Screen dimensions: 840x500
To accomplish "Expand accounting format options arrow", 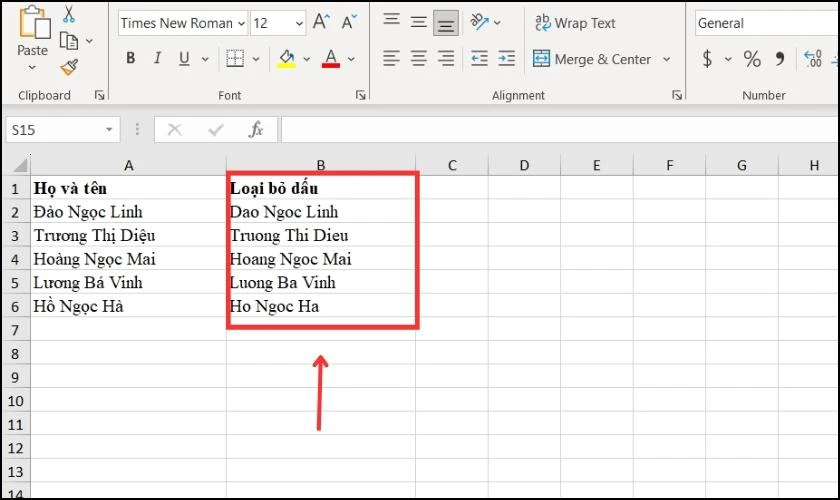I will [728, 59].
